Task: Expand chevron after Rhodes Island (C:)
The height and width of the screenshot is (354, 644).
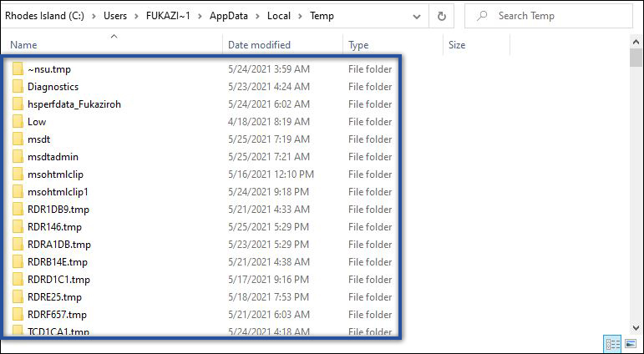Action: [x=94, y=16]
